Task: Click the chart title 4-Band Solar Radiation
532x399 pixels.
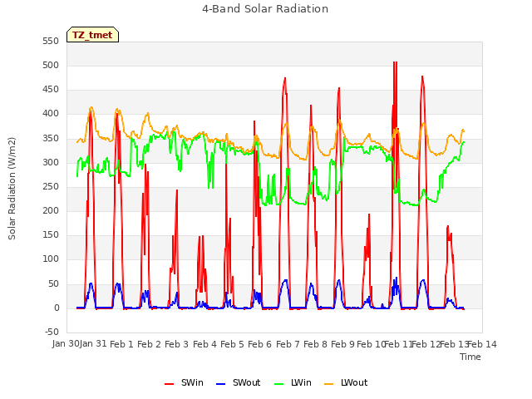Action: pyautogui.click(x=265, y=9)
